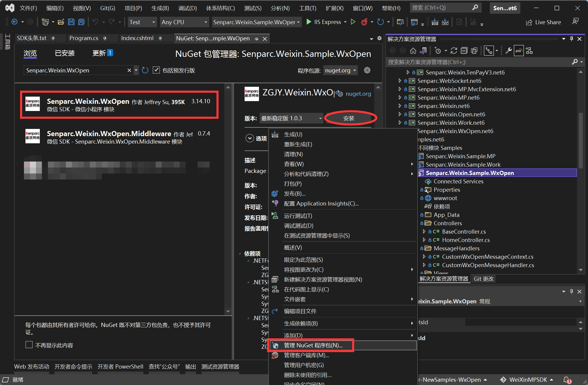Click the Hot Reload flame icon
This screenshot has width=588, height=385.
(364, 22)
